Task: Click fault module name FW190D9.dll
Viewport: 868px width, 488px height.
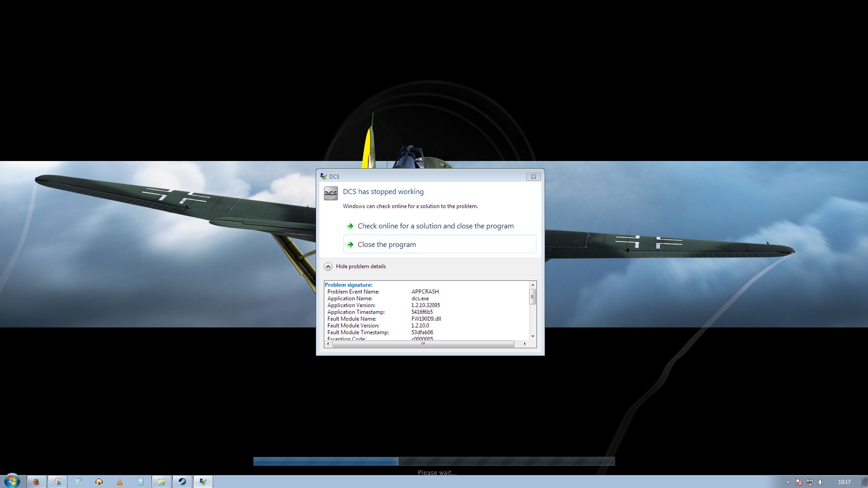Action: (x=426, y=319)
